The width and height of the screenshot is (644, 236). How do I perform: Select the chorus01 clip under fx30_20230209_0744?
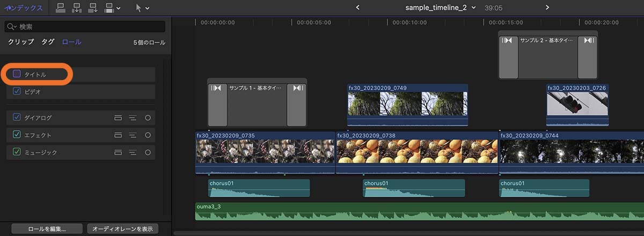click(x=544, y=188)
